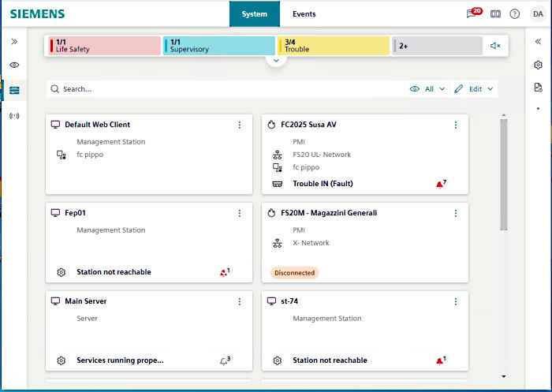Open the DA user profile avatar
The image size is (552, 392).
(538, 14)
